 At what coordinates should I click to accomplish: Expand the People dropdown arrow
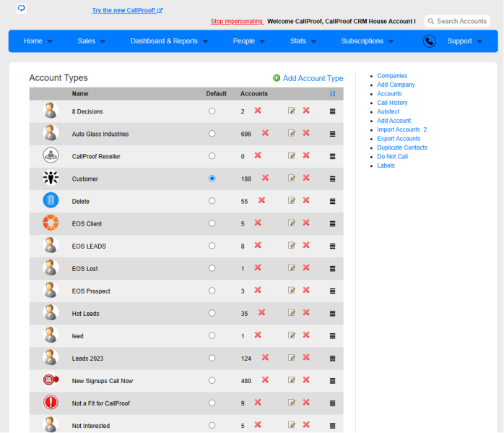coord(262,41)
